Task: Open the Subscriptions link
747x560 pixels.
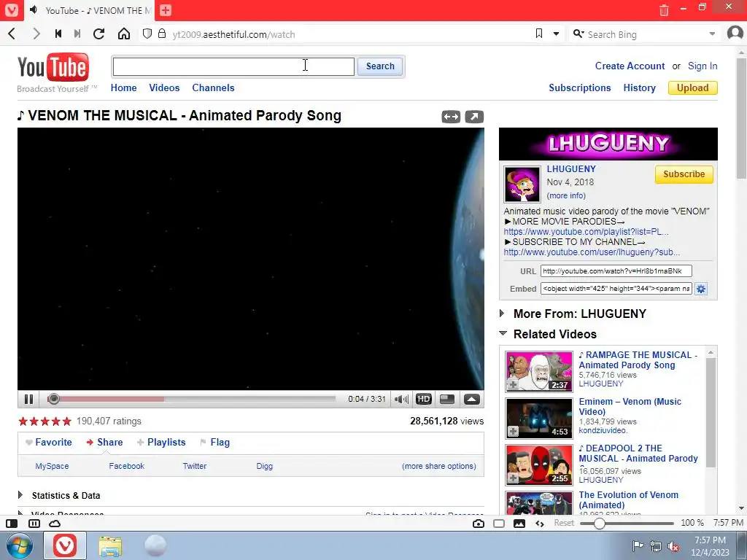Action: pyautogui.click(x=579, y=87)
